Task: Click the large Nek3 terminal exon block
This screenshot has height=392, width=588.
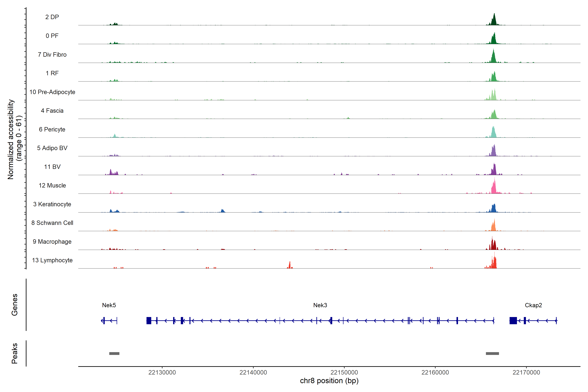Action: pos(149,320)
